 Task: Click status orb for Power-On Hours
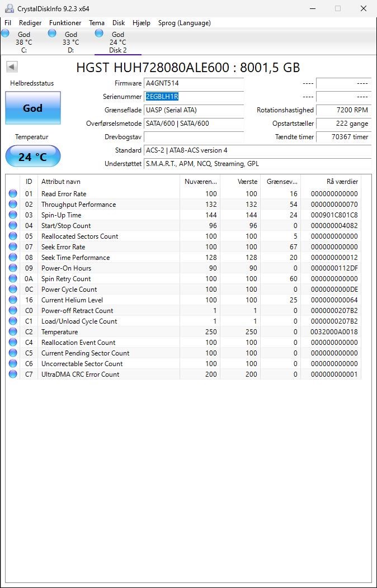[13, 268]
